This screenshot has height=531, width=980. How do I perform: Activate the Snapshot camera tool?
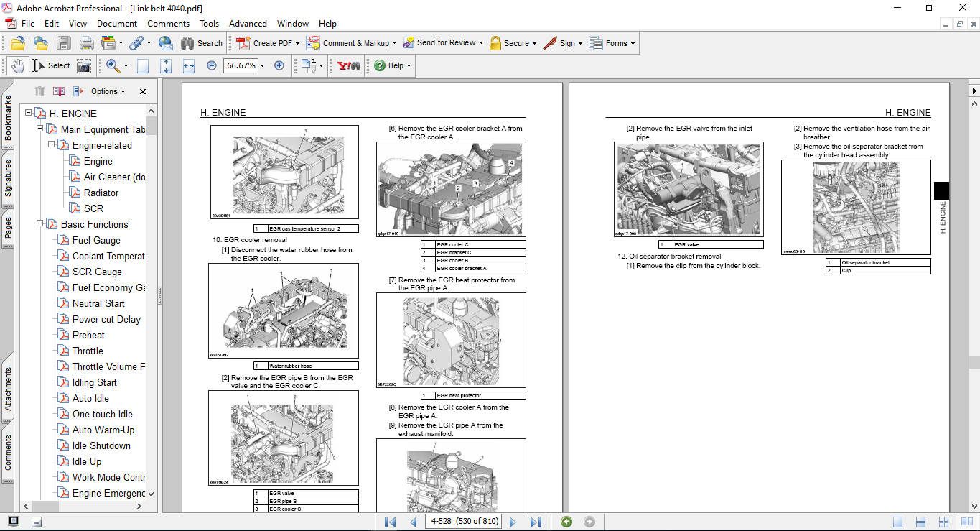[84, 66]
